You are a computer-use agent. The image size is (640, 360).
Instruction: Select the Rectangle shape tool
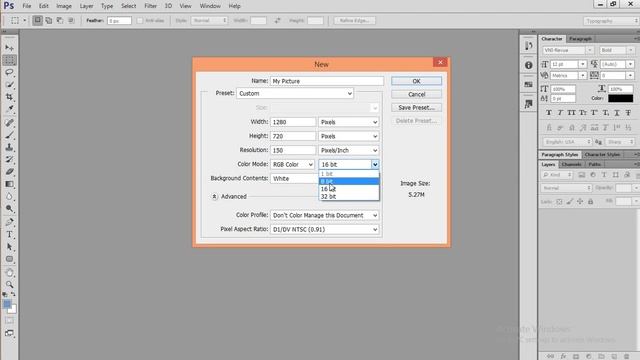click(x=9, y=259)
